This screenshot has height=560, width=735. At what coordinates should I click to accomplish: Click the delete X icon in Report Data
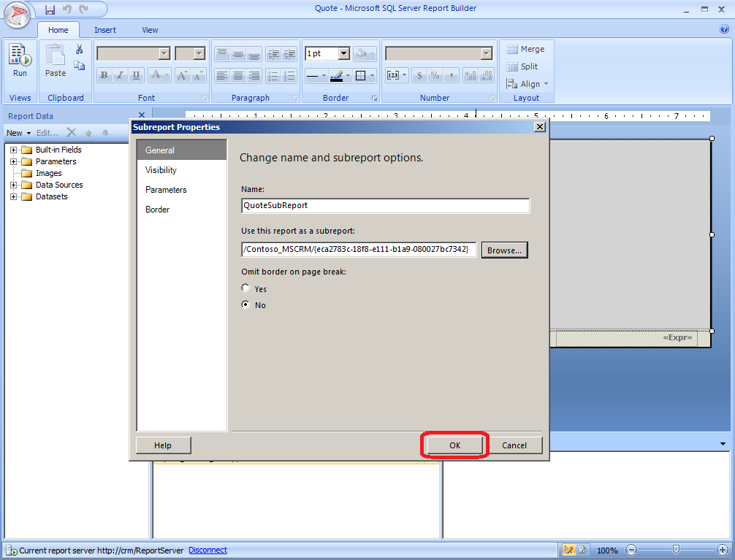72,133
